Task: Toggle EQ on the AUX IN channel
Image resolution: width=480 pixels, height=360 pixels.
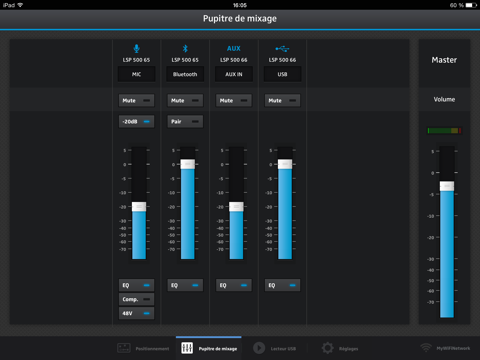Action: click(x=234, y=285)
